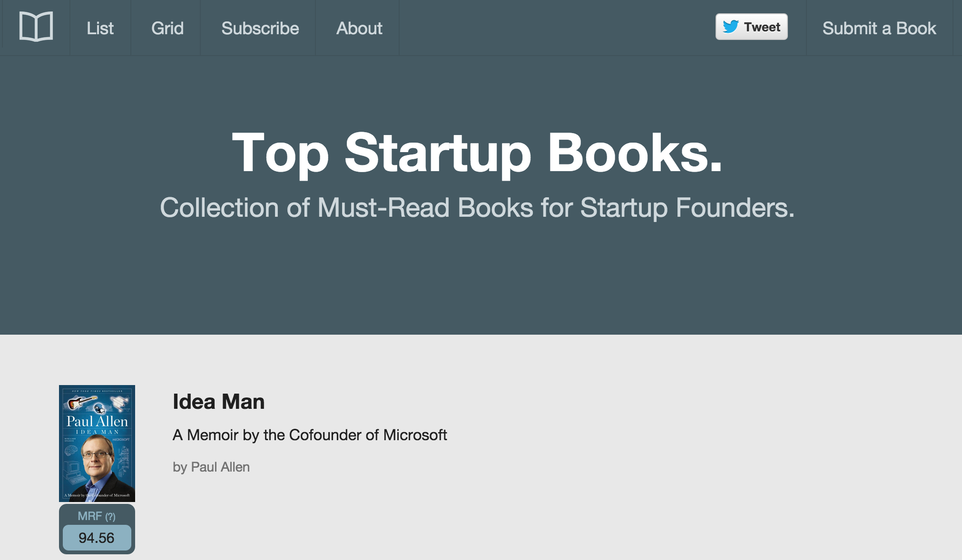Click Submit a Book

click(x=879, y=28)
